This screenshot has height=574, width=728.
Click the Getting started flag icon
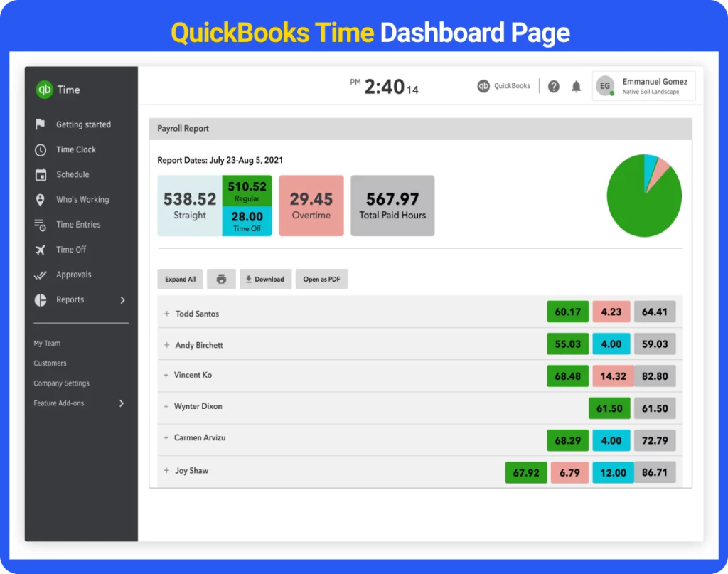[41, 124]
